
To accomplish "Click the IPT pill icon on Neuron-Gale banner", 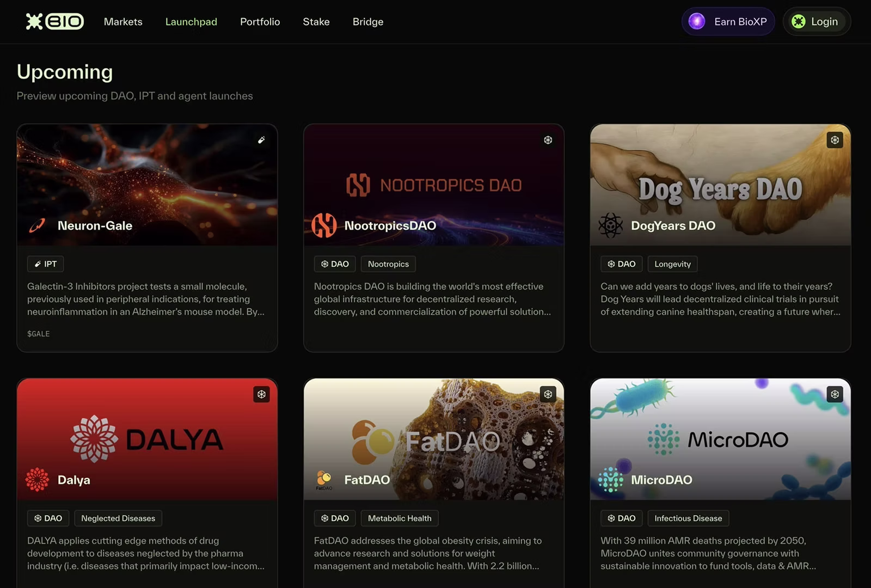I will pos(261,140).
